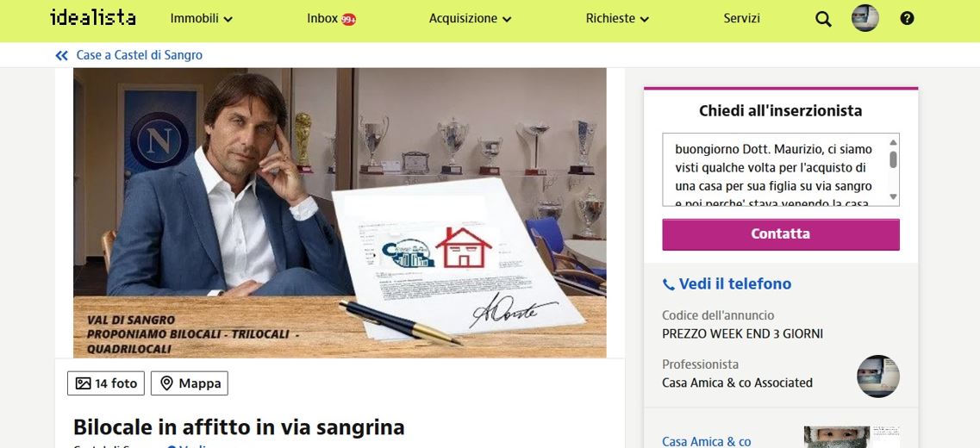
Task: Open the Inbox menu item
Action: coord(322,19)
